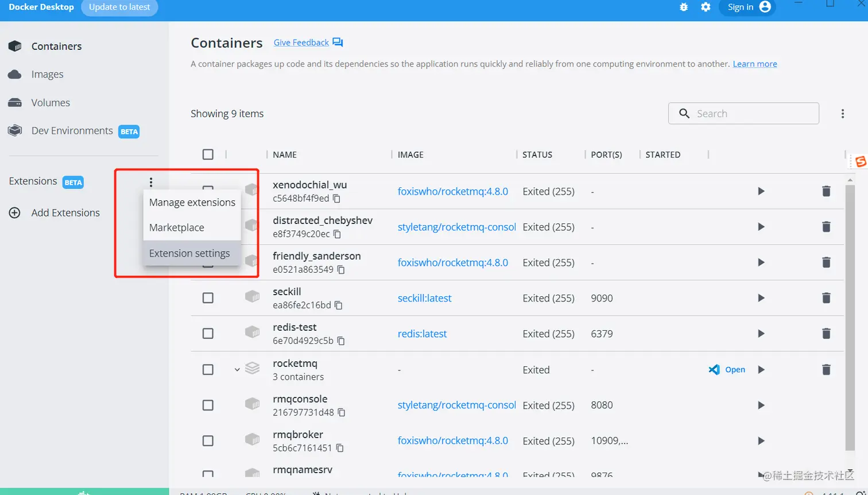Start the friendly_sanderson container
This screenshot has height=495, width=868.
click(x=761, y=262)
